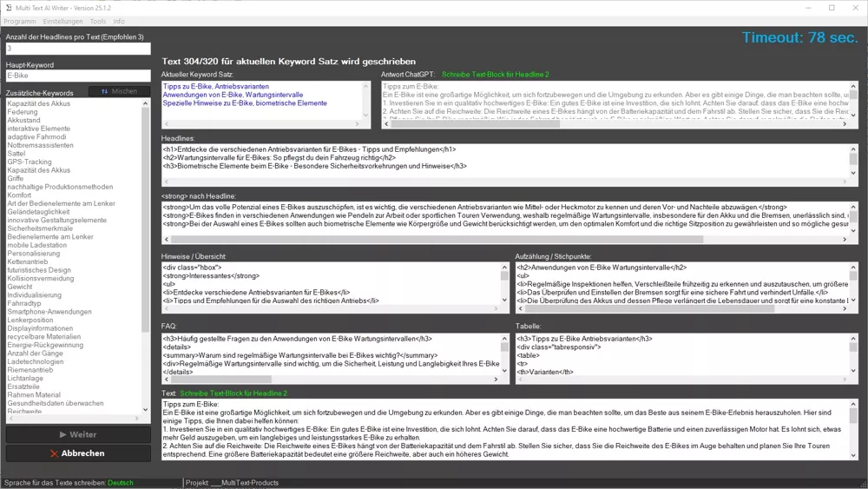Click keyword list scroll-down arrow
868x489 pixels.
[x=146, y=410]
